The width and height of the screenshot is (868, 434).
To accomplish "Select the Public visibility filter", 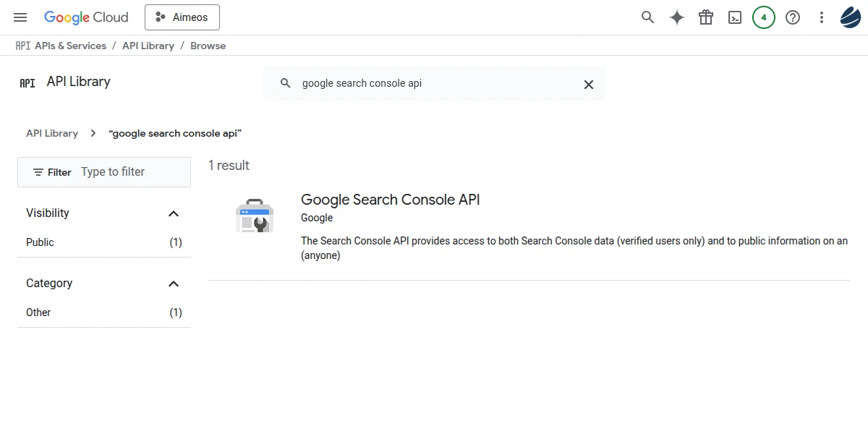I will point(41,242).
